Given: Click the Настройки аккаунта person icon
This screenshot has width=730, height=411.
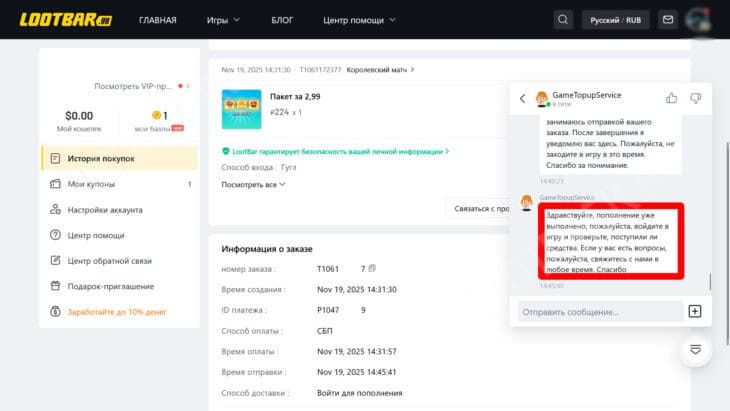Looking at the screenshot, I should click(55, 209).
